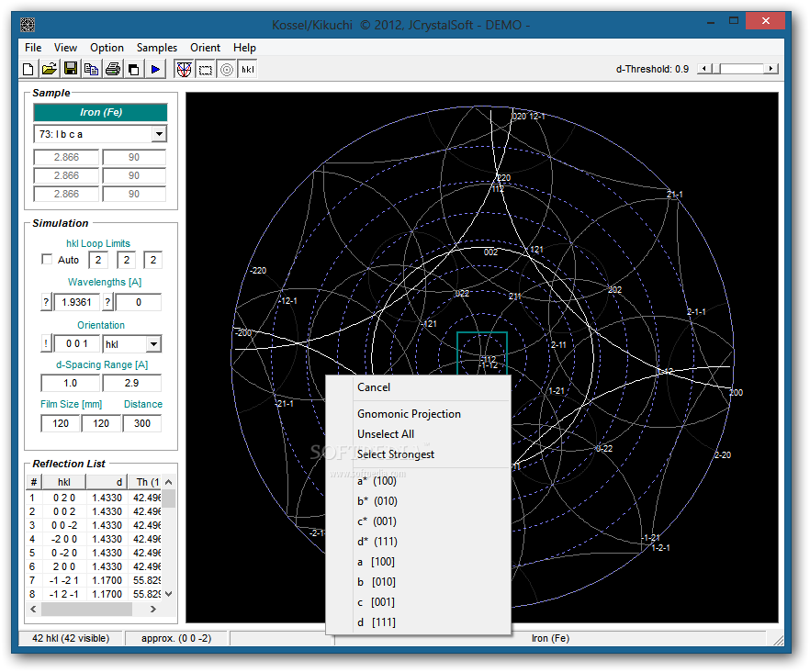The height and width of the screenshot is (672, 810).
Task: Click Reflection List vertical scroll up arrow
Action: 168,482
